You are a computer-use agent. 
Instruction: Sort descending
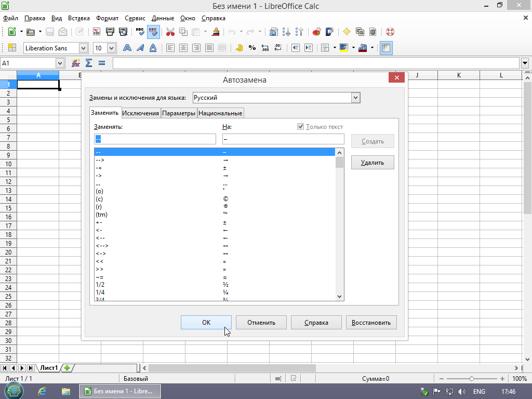(299, 32)
